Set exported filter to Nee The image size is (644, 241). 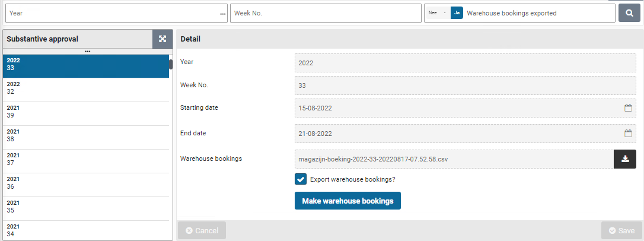(432, 13)
